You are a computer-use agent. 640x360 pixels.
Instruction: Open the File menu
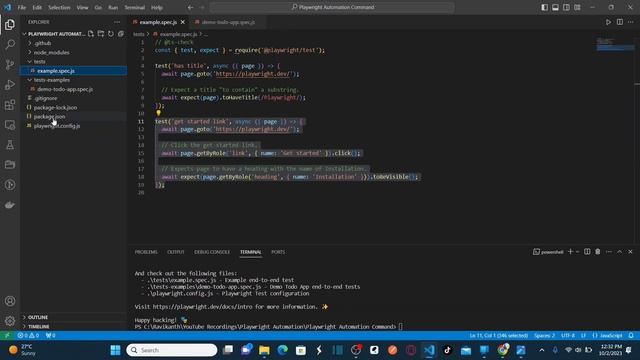(22, 7)
